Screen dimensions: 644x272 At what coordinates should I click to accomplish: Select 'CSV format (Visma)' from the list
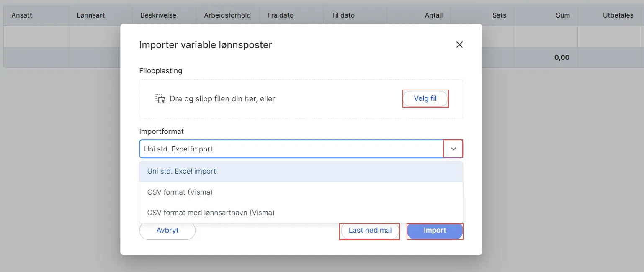pos(180,192)
